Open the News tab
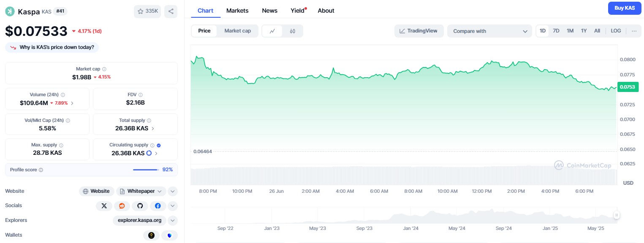Viewport: 644px width, 243px height. pos(269,11)
